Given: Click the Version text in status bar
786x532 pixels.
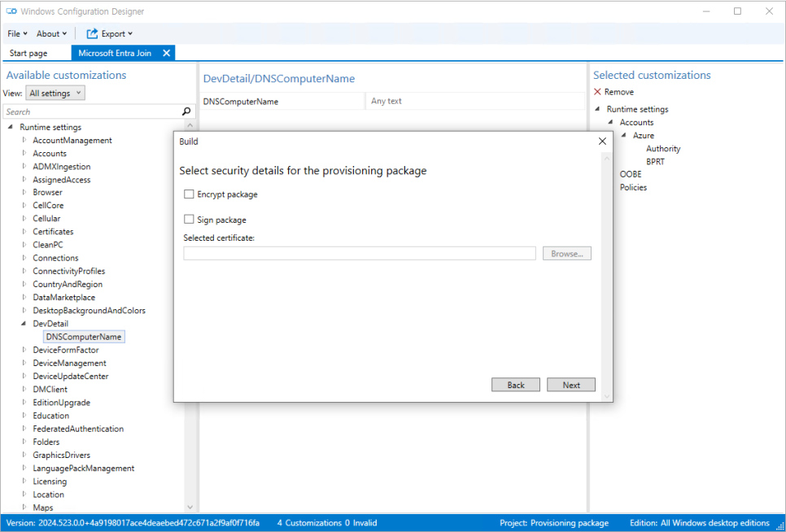Looking at the screenshot, I should point(133,523).
